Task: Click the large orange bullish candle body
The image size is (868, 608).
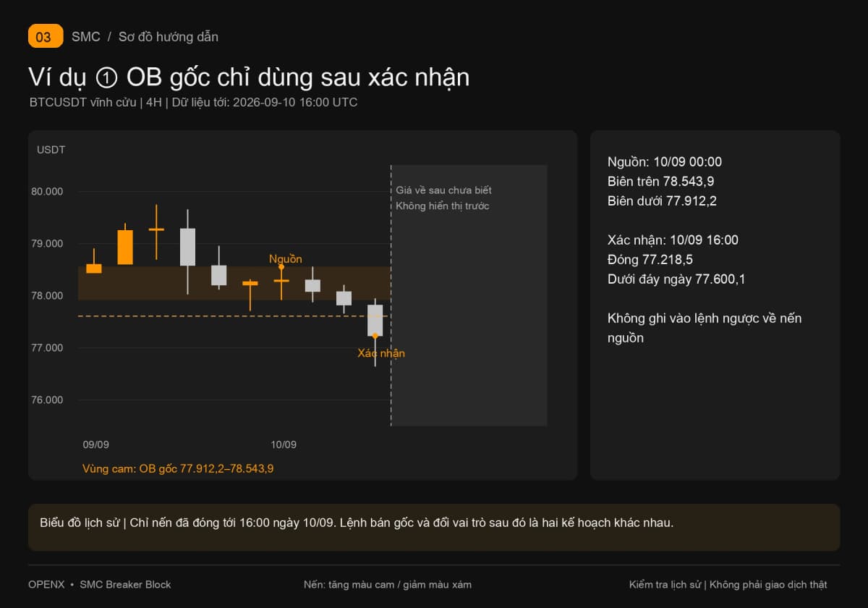Action: (x=125, y=247)
